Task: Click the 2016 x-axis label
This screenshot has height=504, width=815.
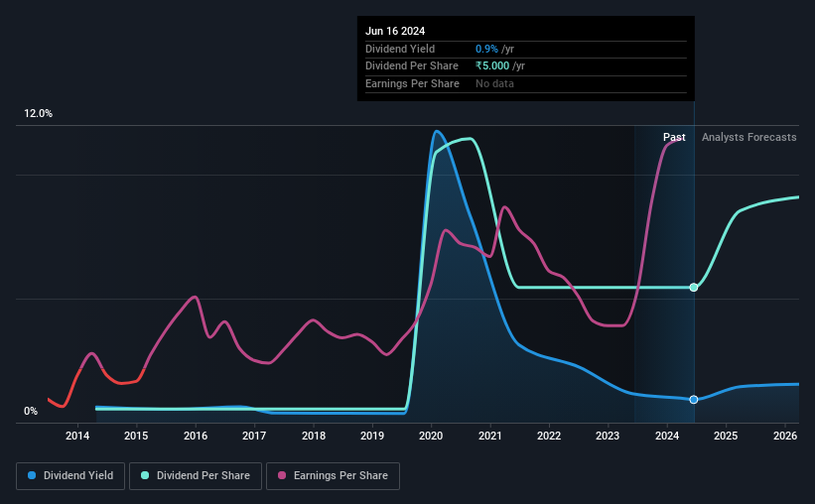Action: tap(196, 436)
